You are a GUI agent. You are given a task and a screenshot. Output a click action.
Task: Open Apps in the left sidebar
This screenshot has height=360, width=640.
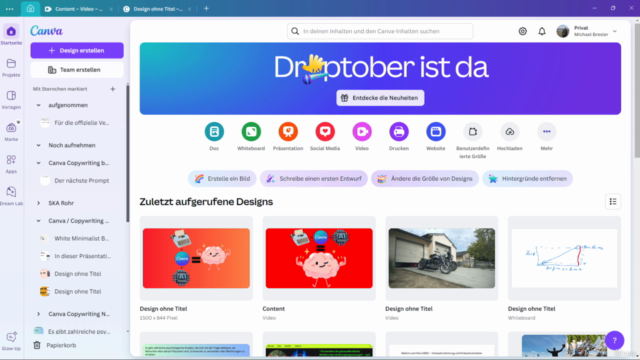(x=11, y=164)
